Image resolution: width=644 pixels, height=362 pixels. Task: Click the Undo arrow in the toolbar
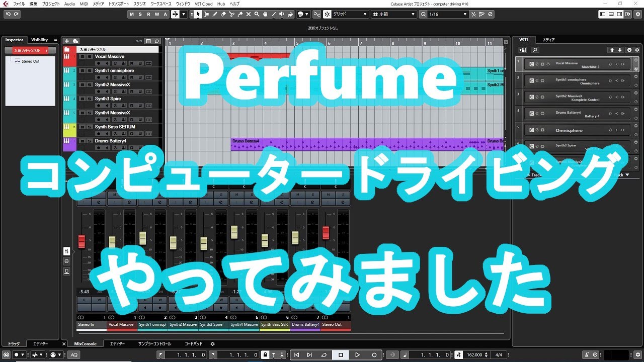point(9,14)
